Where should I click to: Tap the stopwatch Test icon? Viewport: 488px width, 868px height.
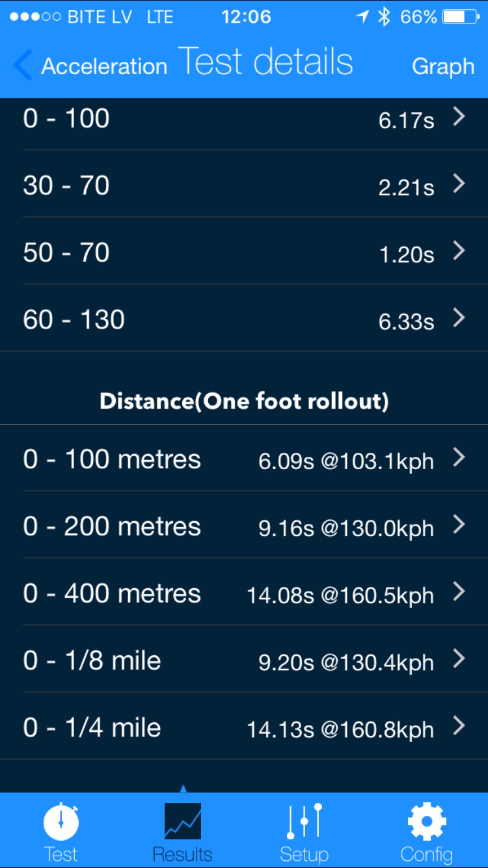[x=61, y=822]
